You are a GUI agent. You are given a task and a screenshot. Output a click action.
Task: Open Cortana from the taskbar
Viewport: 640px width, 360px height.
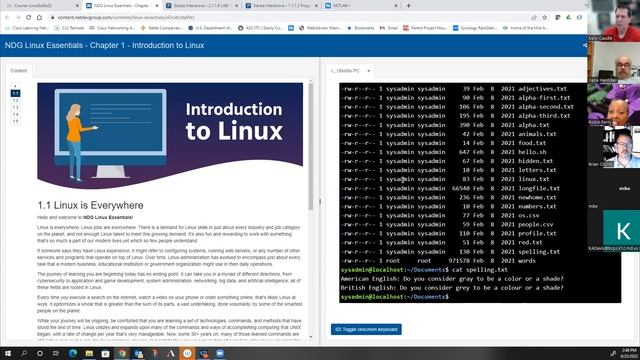pyautogui.click(x=40, y=353)
